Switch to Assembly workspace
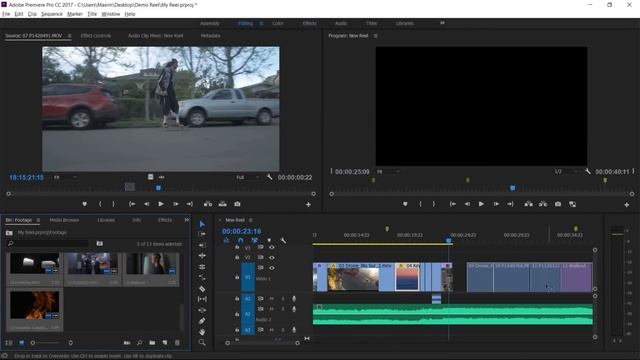The image size is (640, 360). [210, 23]
